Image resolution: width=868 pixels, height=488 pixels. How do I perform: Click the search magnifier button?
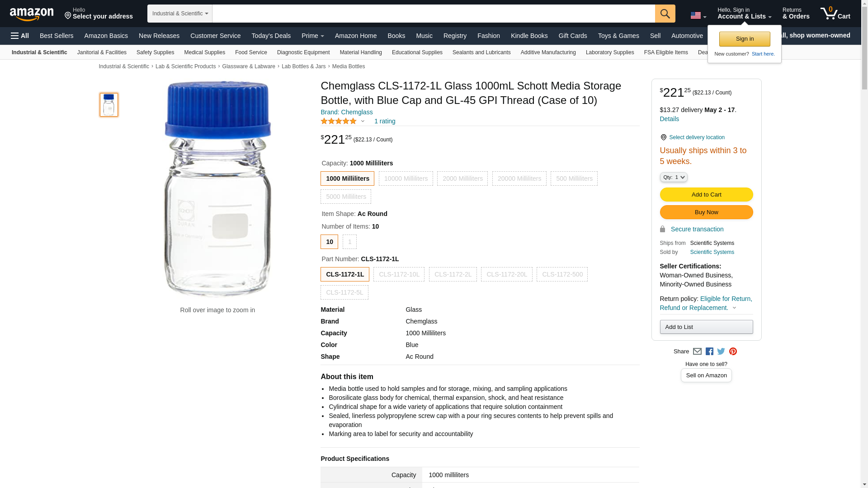coord(665,14)
